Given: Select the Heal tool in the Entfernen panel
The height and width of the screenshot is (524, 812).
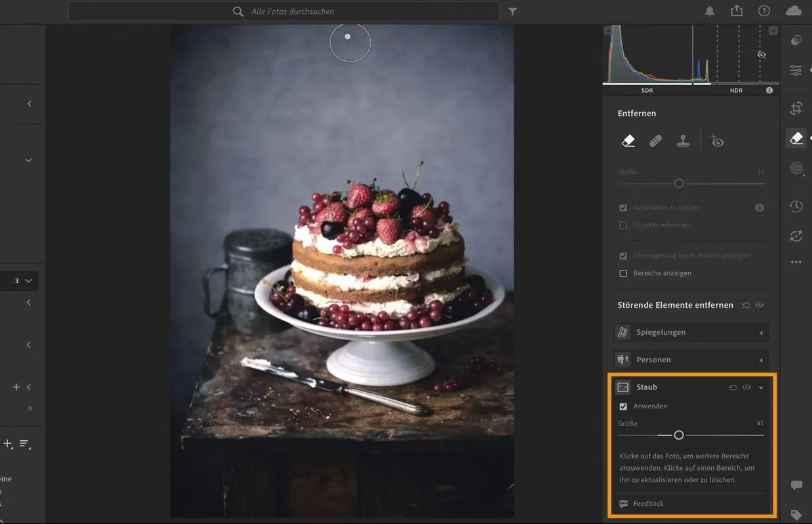Looking at the screenshot, I should (x=656, y=140).
